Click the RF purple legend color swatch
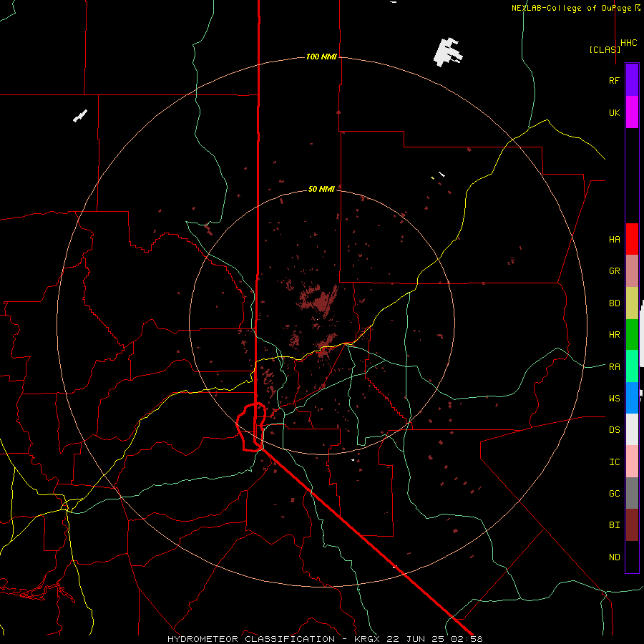 pos(632,80)
